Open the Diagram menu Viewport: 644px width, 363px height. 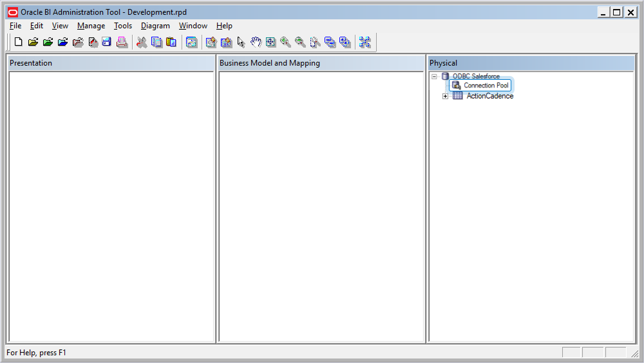[155, 26]
